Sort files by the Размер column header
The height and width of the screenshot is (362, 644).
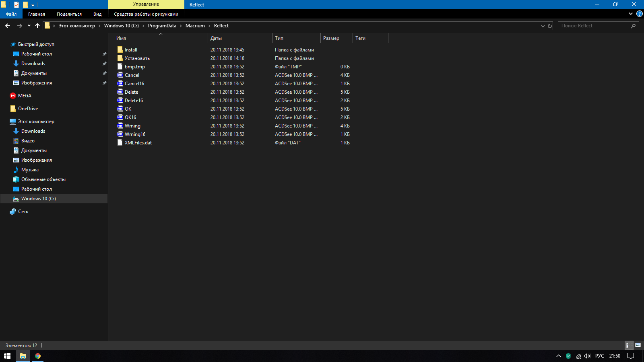(331, 38)
